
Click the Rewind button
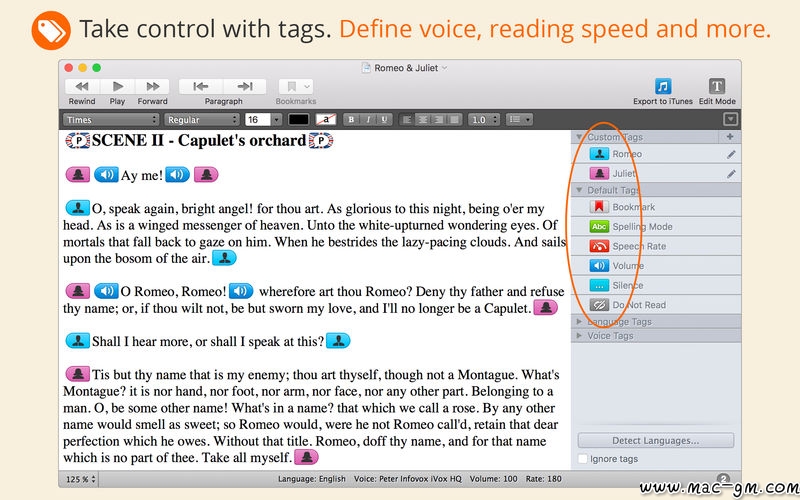82,86
